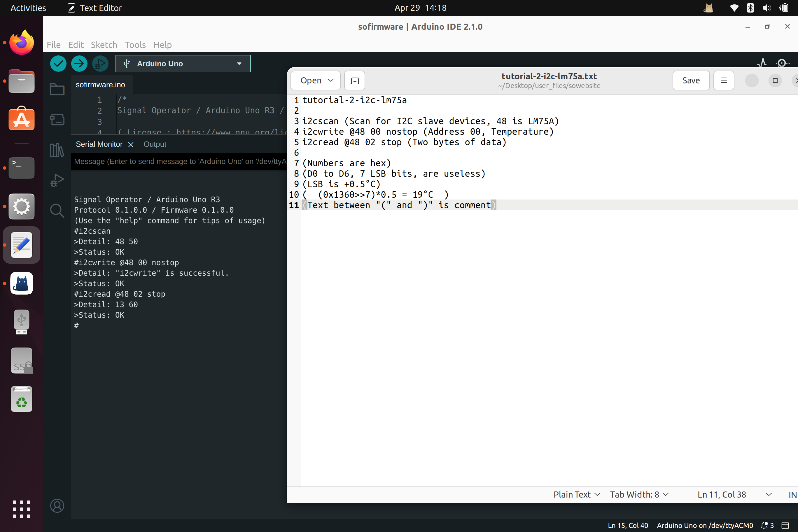Open the Library Manager sidebar icon

pyautogui.click(x=57, y=150)
